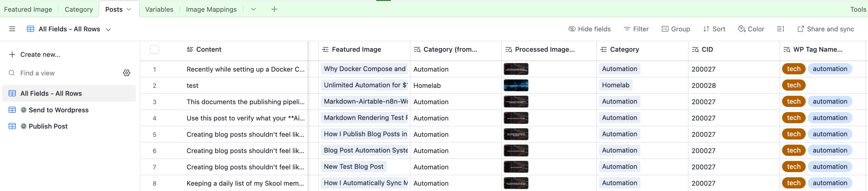Click the row height icon

[780, 29]
